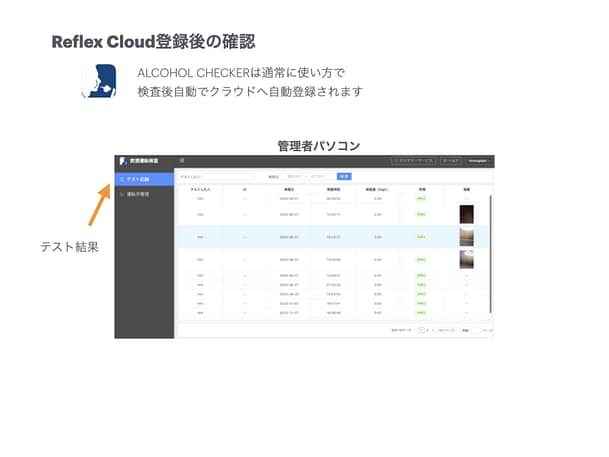
Task: Click the Reflex Cloud登録後の確認 heading
Action: pos(153,42)
